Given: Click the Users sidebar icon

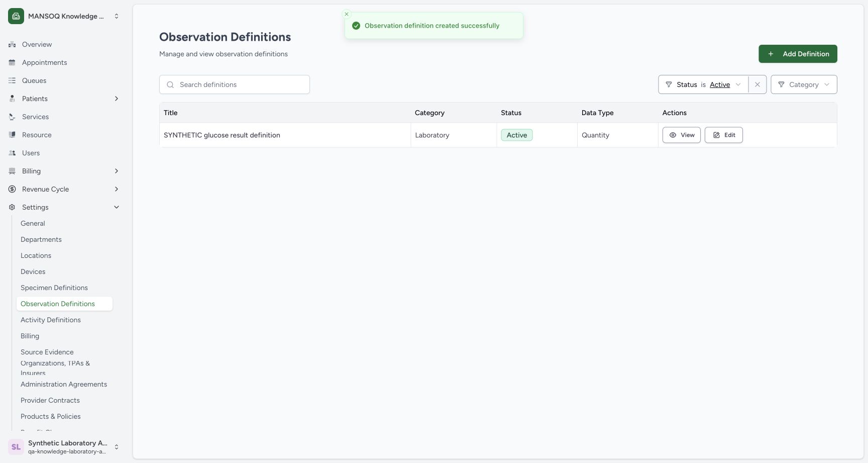Looking at the screenshot, I should [x=12, y=153].
